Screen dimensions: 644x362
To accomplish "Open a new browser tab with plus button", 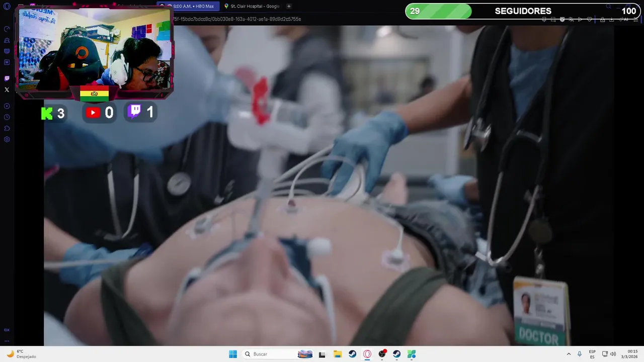I will point(289,6).
